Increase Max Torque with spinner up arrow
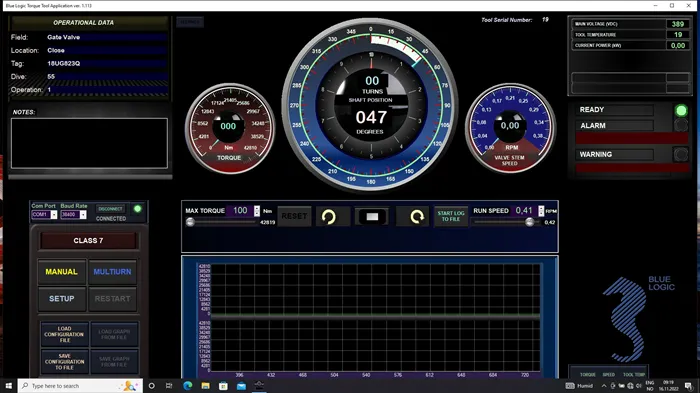Screen dimensions: 700x393 [x=257, y=208]
